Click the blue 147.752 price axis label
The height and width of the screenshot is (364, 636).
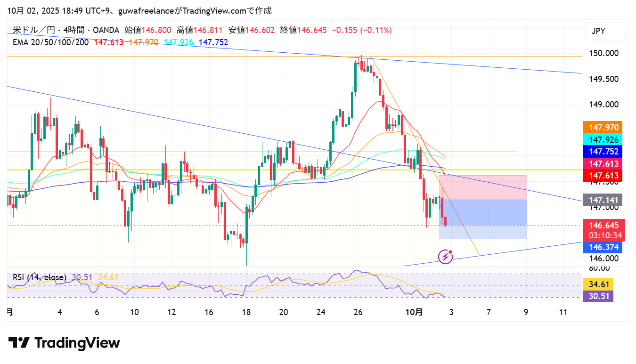tap(603, 152)
